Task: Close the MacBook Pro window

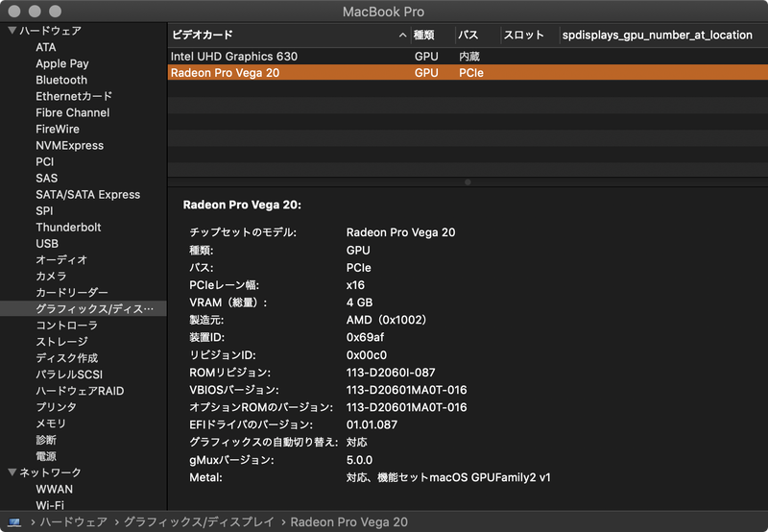Action: click(14, 12)
